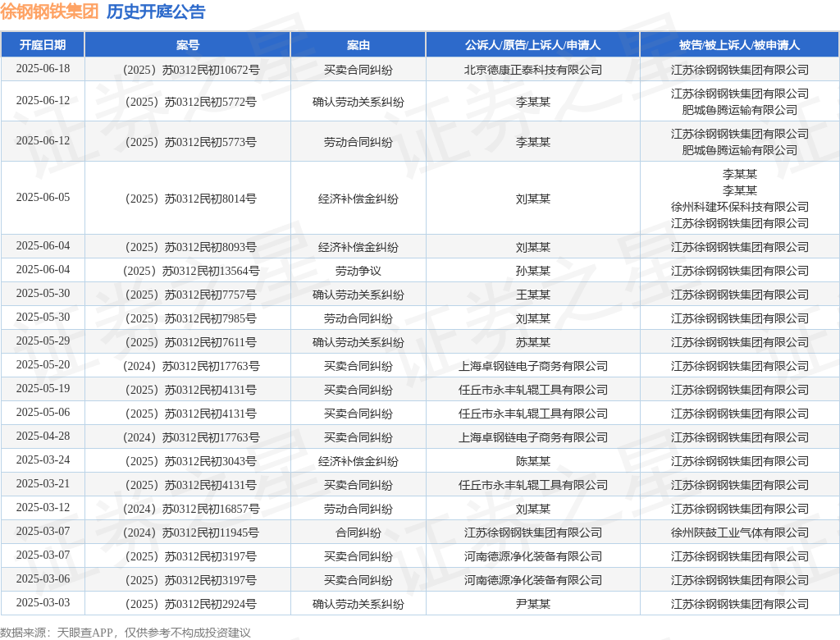840x640 pixels.
Task: Click the 案由 column header
Action: pos(358,45)
